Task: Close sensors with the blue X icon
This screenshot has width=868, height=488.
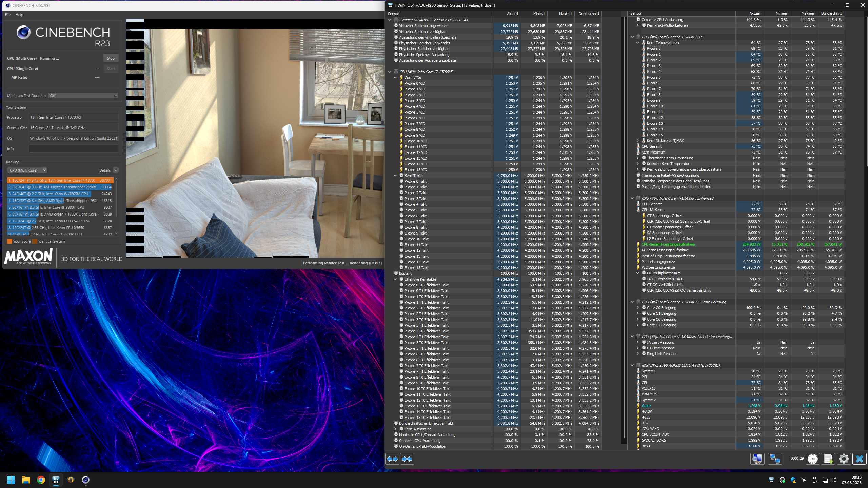Action: pos(859,459)
